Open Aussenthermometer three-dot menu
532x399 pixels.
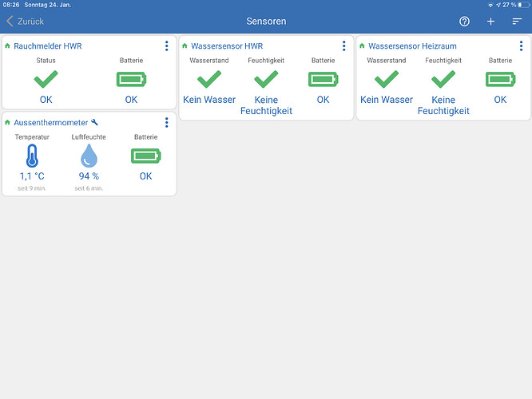pyautogui.click(x=166, y=123)
